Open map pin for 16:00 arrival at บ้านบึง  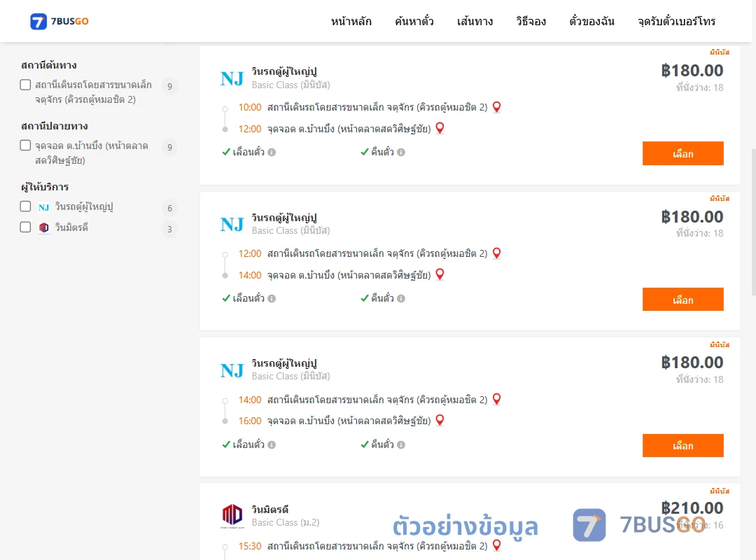click(440, 420)
